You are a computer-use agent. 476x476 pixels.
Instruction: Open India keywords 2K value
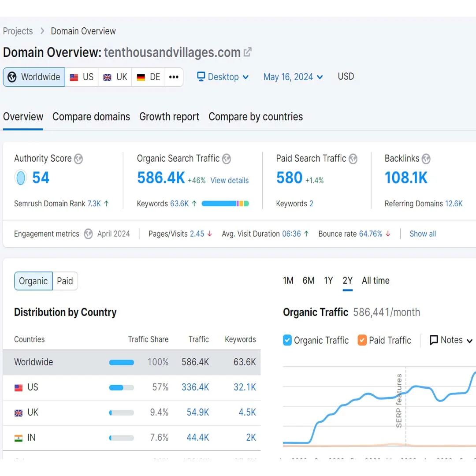251,438
